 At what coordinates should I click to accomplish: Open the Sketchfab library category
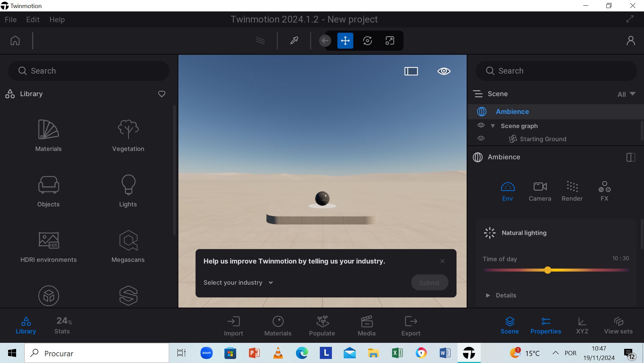click(x=128, y=296)
